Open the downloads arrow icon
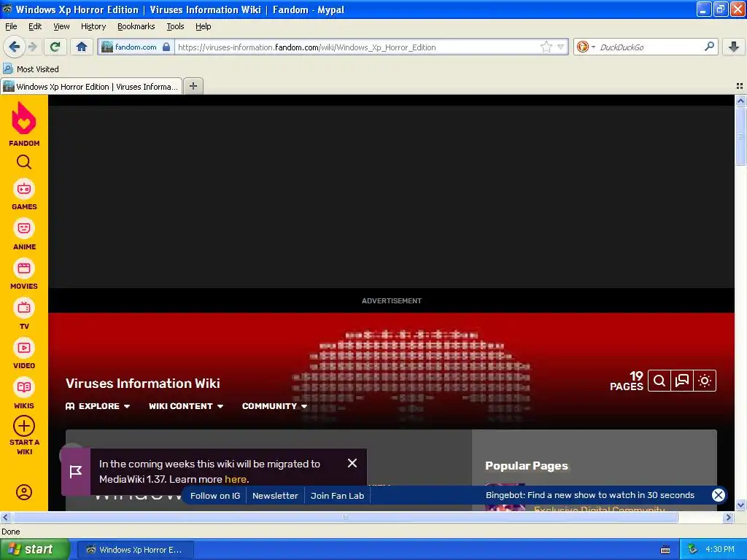 [x=734, y=47]
